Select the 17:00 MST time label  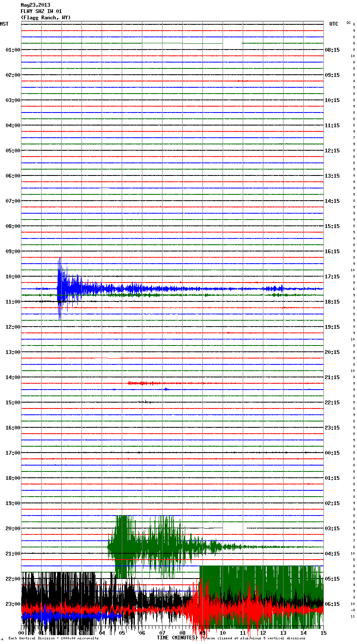pos(13,453)
